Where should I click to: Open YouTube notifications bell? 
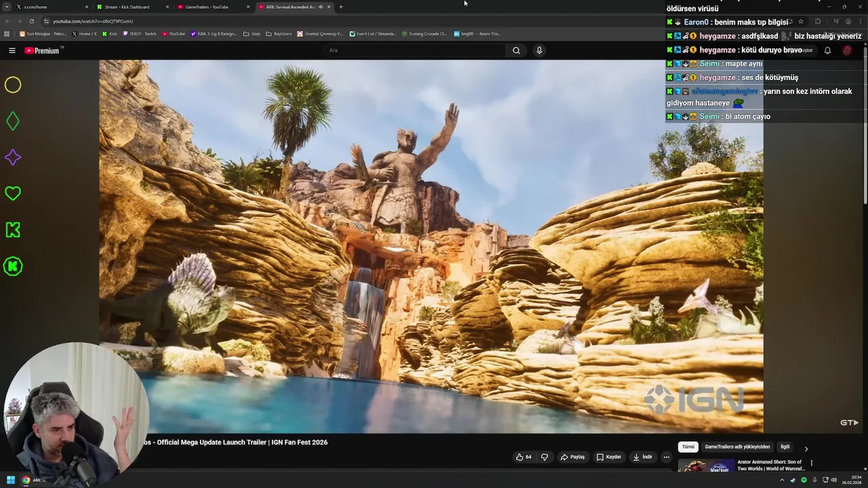(827, 50)
